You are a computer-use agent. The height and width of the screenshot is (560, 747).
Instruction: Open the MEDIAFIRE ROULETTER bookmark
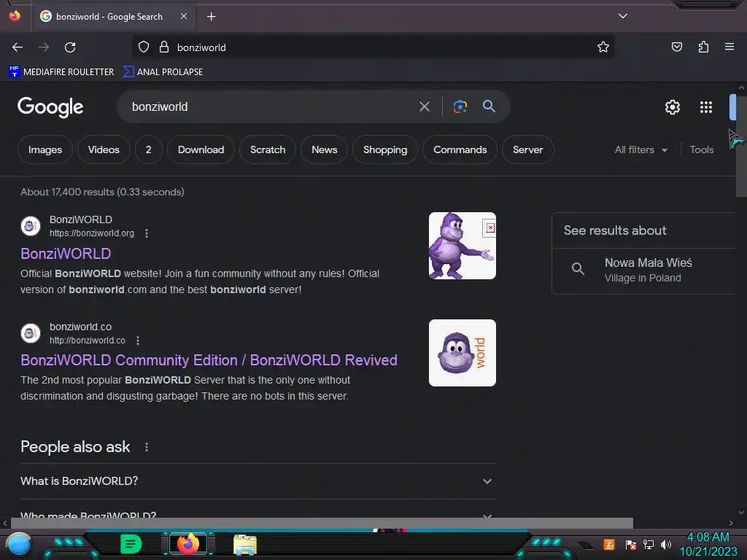[x=61, y=72]
